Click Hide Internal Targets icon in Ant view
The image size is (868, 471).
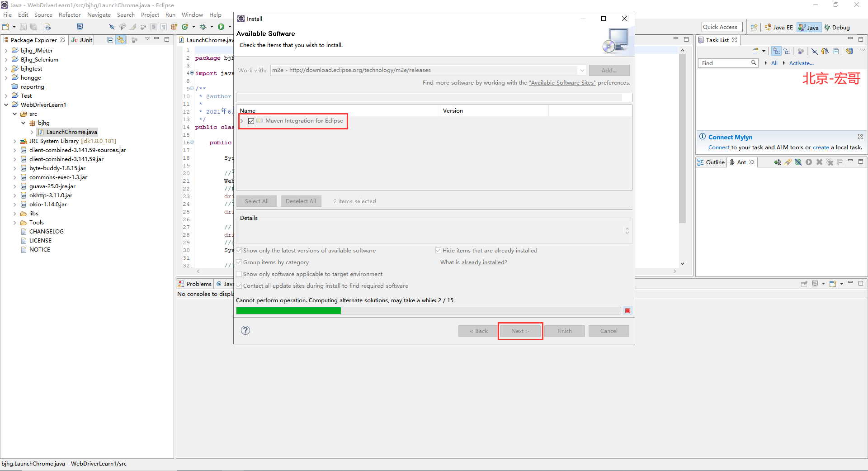point(798,162)
